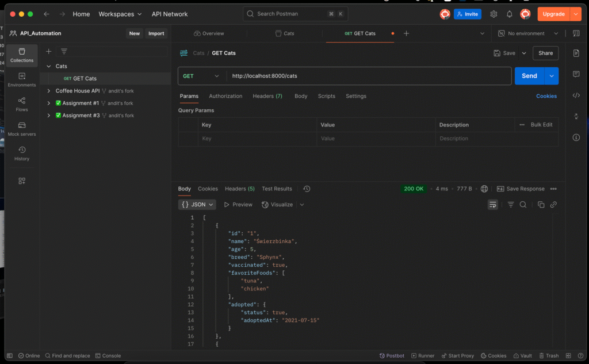Open the response history clock icon
Screen dimensions: 589x364
click(307, 189)
